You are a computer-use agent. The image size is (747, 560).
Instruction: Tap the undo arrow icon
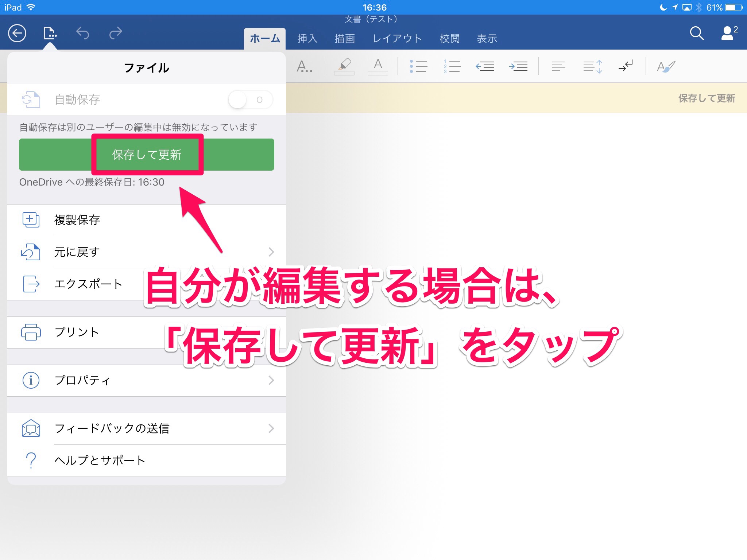(83, 34)
